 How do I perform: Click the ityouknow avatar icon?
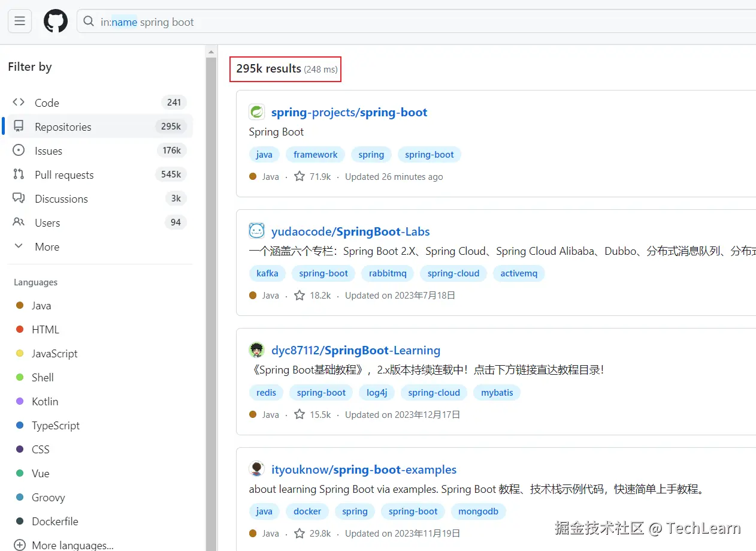point(257,469)
